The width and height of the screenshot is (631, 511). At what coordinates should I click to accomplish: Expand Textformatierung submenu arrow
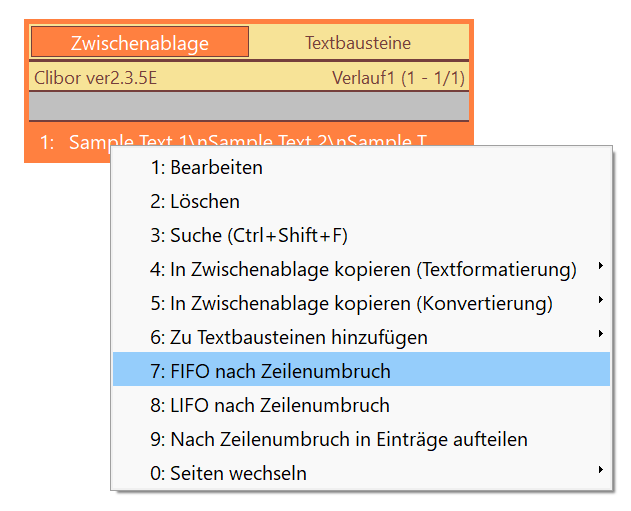pyautogui.click(x=600, y=266)
